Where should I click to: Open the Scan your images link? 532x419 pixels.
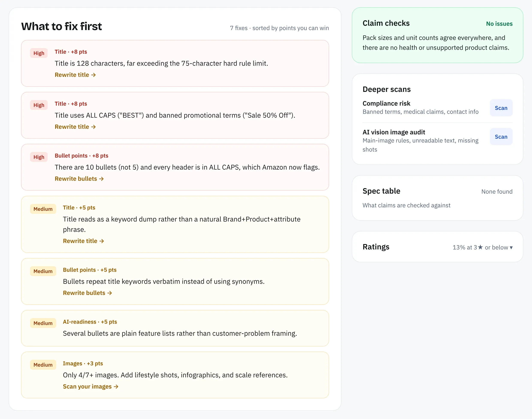pos(91,387)
